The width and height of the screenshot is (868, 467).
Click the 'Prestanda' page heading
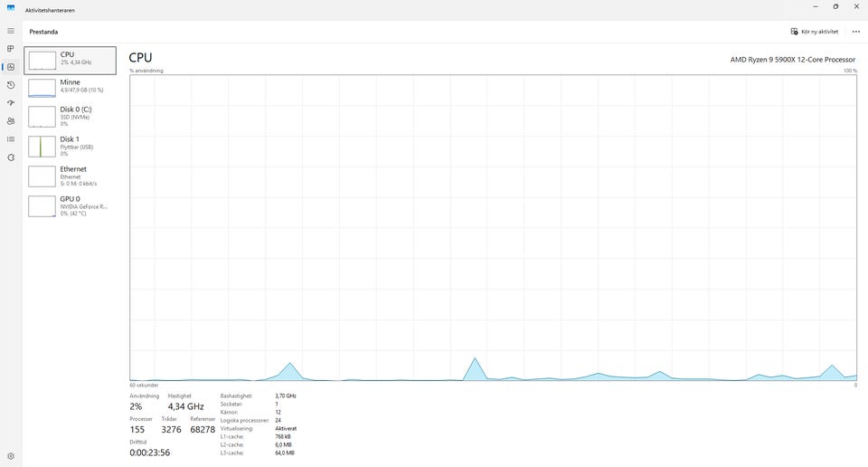43,32
